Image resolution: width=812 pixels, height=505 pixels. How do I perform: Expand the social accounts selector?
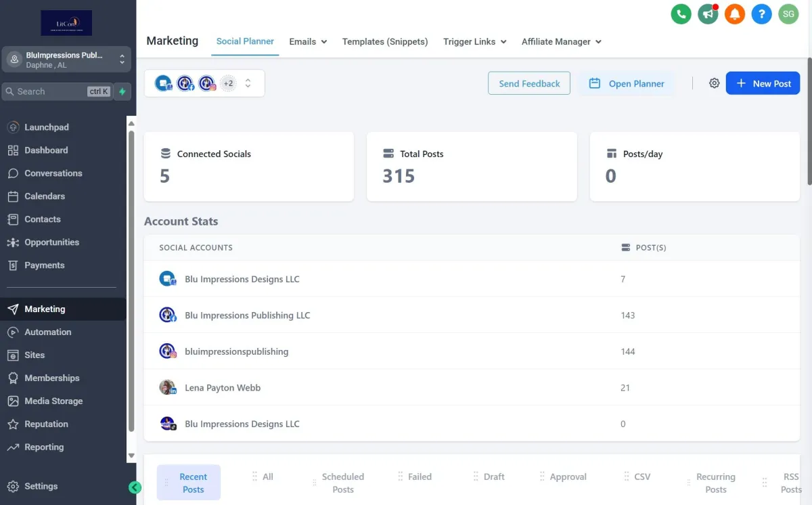(248, 83)
